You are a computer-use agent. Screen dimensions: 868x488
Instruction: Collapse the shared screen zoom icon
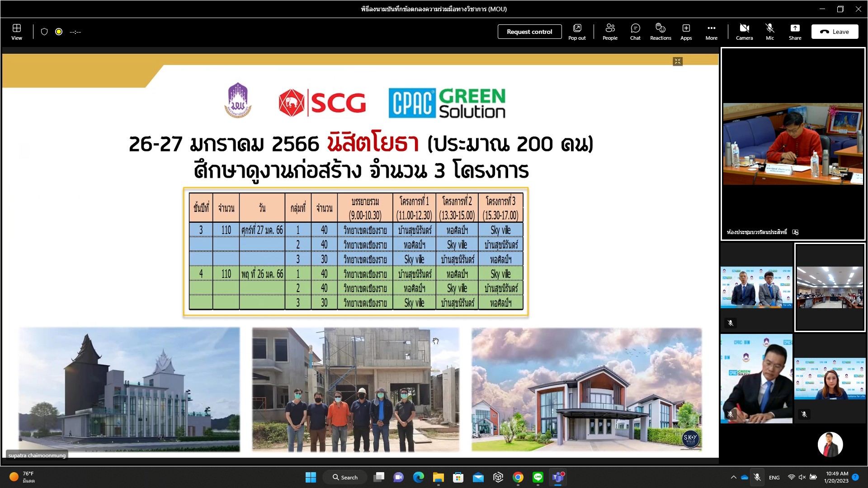pos(677,61)
